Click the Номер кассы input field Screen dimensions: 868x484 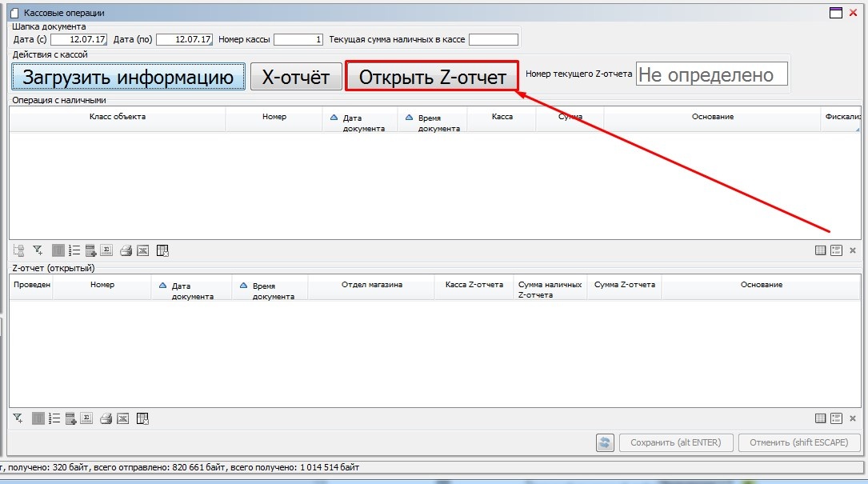click(298, 39)
